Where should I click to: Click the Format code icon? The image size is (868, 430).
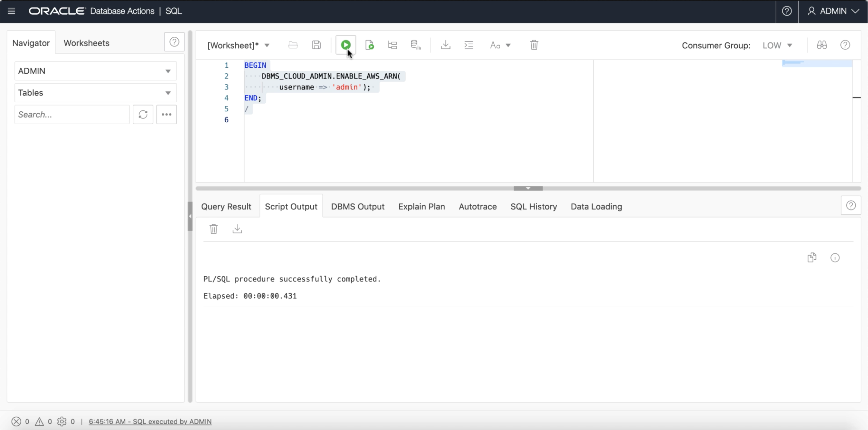(469, 45)
